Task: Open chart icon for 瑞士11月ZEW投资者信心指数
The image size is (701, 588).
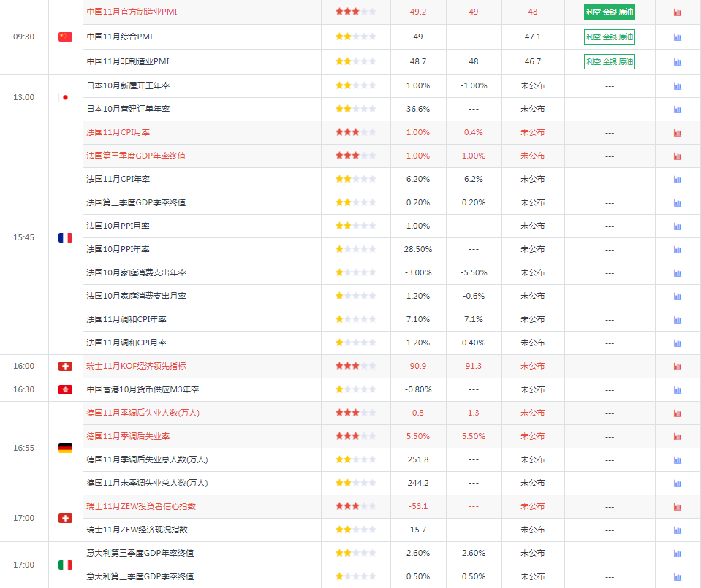Action: pos(678,507)
